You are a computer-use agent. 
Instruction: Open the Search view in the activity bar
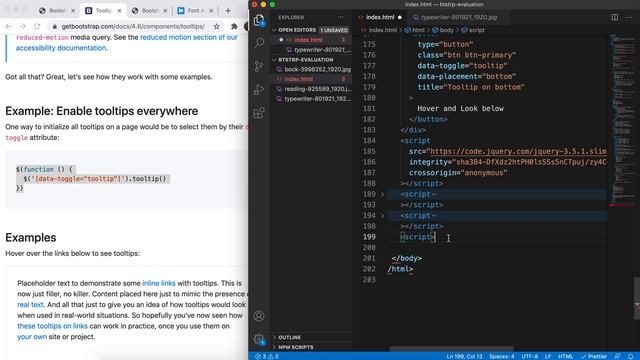point(259,42)
